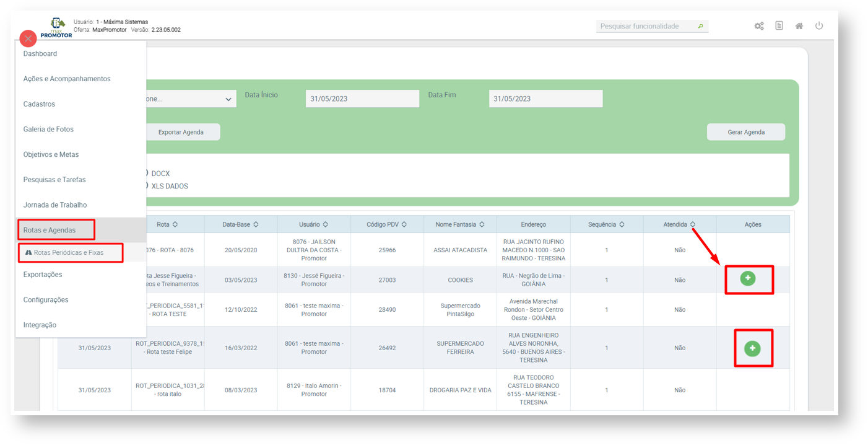The image size is (868, 445).
Task: Click the MaxPromotor logo
Action: (57, 29)
